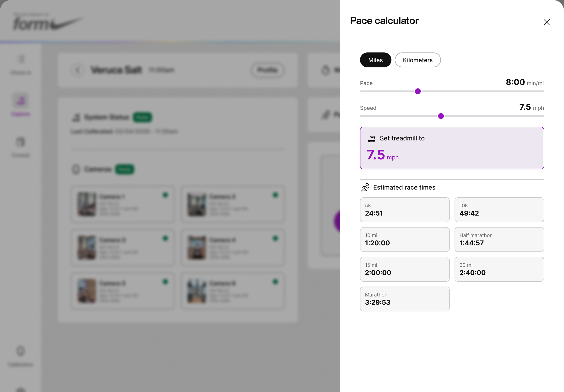Select the 5K race time card
Screen dimensions: 564x392
point(405,210)
